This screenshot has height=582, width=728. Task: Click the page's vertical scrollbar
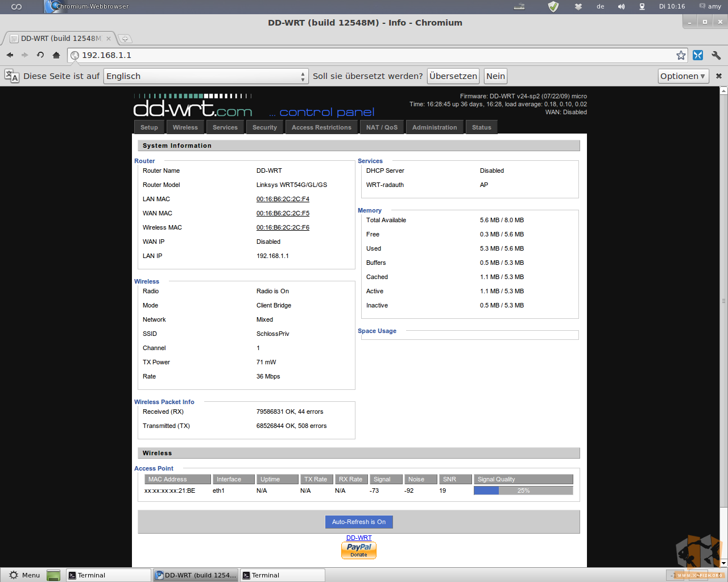723,301
